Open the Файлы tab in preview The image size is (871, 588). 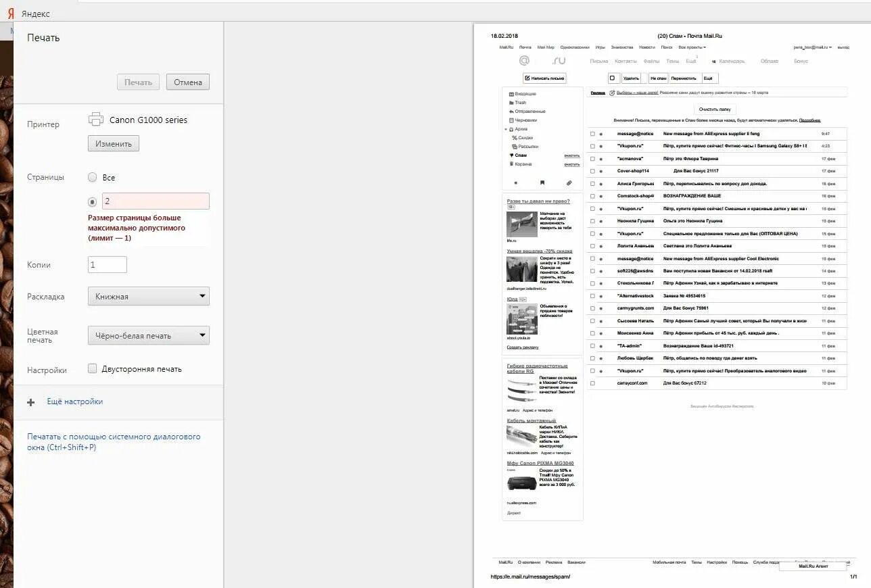pos(651,61)
